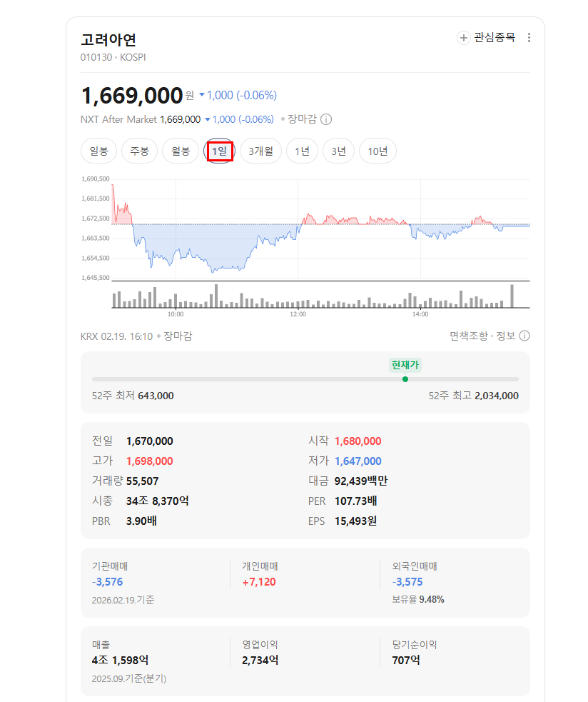Click 개인매매 value +7,120
Image resolution: width=588 pixels, height=702 pixels.
(x=259, y=582)
